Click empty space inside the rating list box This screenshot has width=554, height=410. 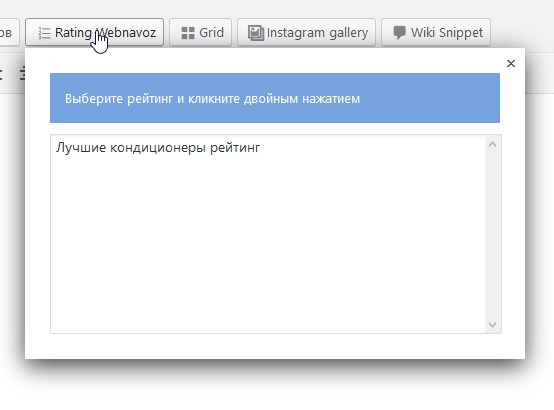pos(268,240)
